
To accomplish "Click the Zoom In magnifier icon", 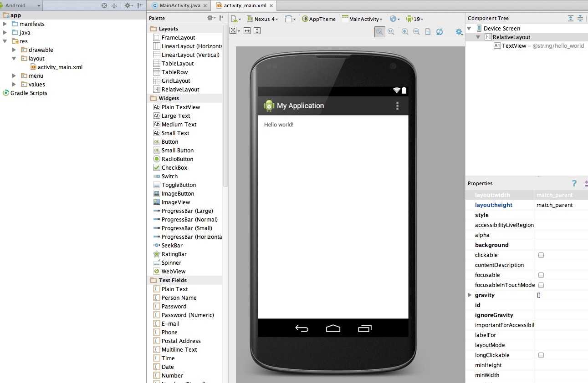I will (405, 31).
